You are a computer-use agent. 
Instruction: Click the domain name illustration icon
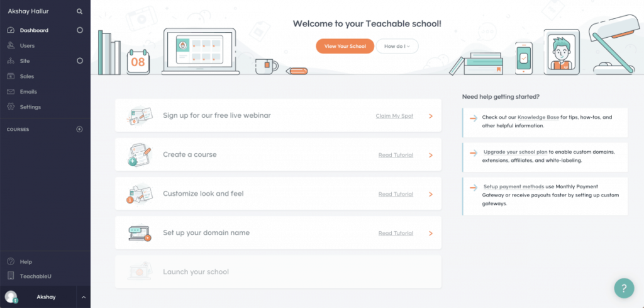pos(140,233)
